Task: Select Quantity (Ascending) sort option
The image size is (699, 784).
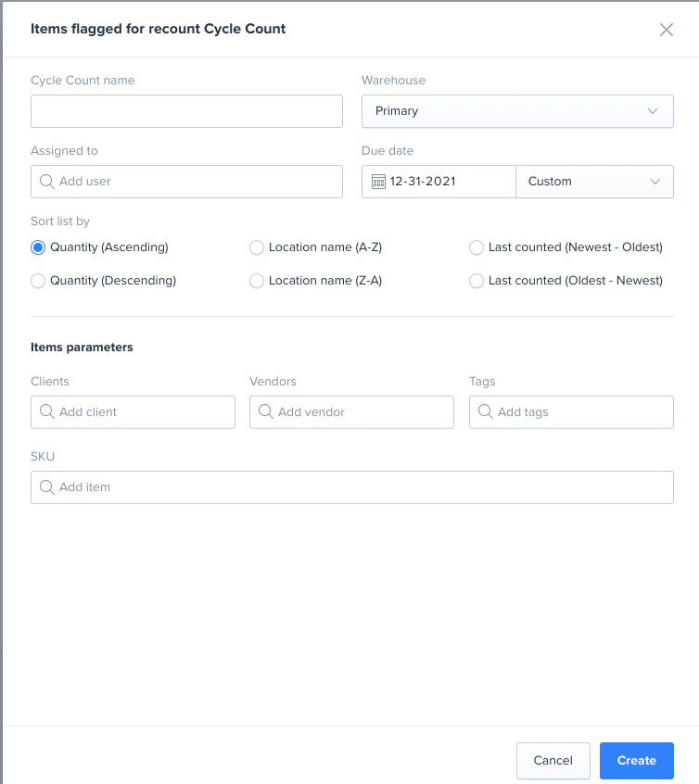Action: (x=37, y=247)
